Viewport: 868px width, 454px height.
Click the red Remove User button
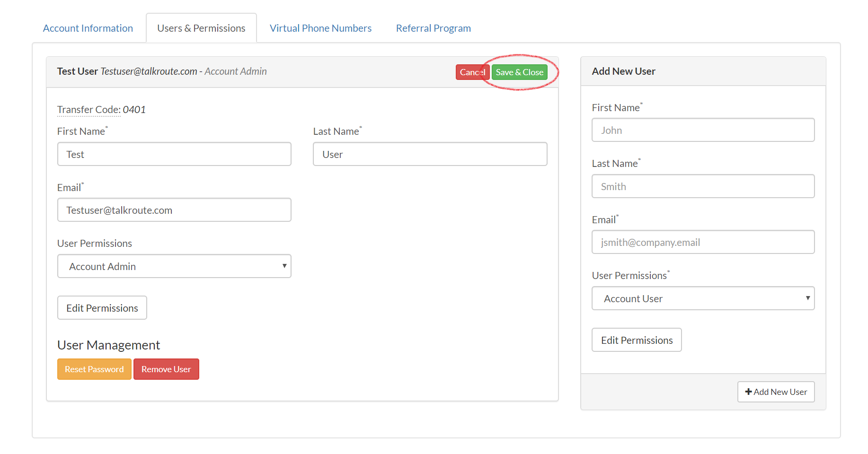point(166,369)
